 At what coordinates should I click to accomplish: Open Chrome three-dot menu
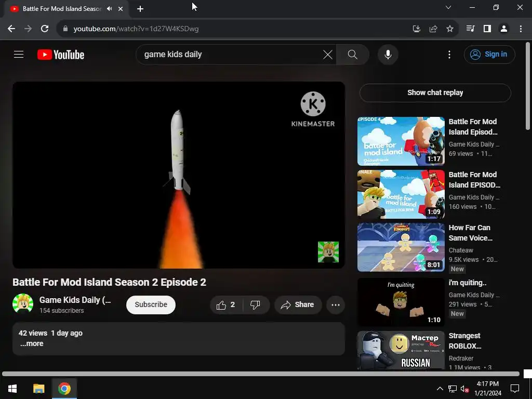click(x=521, y=29)
